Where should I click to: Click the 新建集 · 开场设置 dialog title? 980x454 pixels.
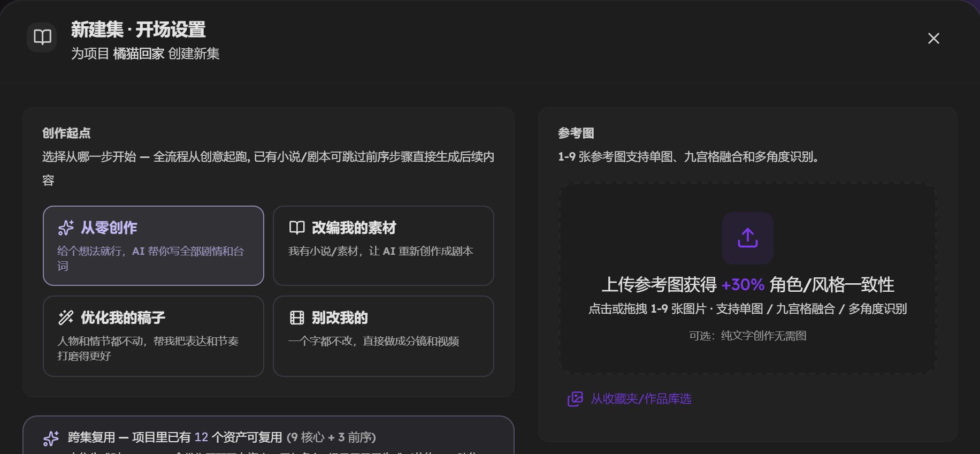(x=139, y=29)
